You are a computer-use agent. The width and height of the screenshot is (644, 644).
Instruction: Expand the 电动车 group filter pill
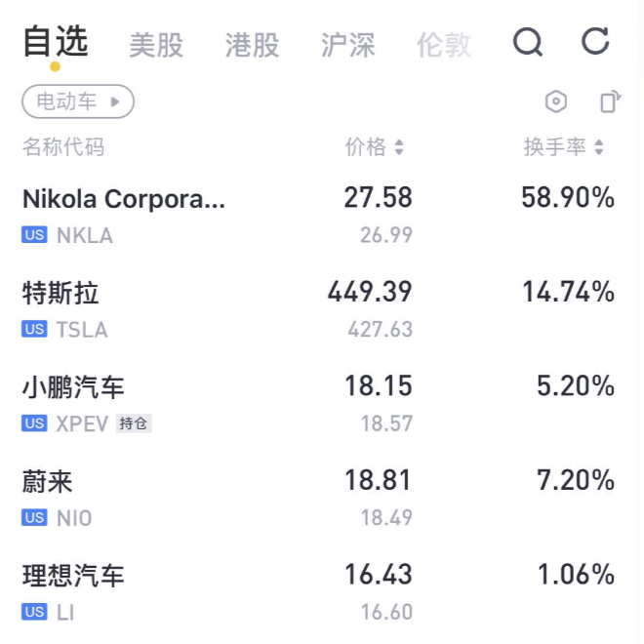78,101
